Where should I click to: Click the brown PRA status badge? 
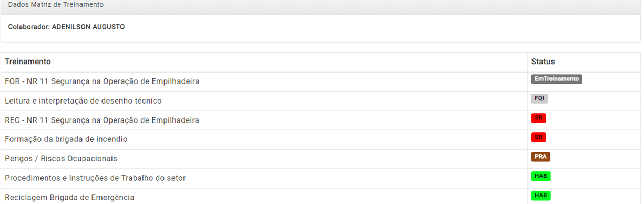click(540, 157)
